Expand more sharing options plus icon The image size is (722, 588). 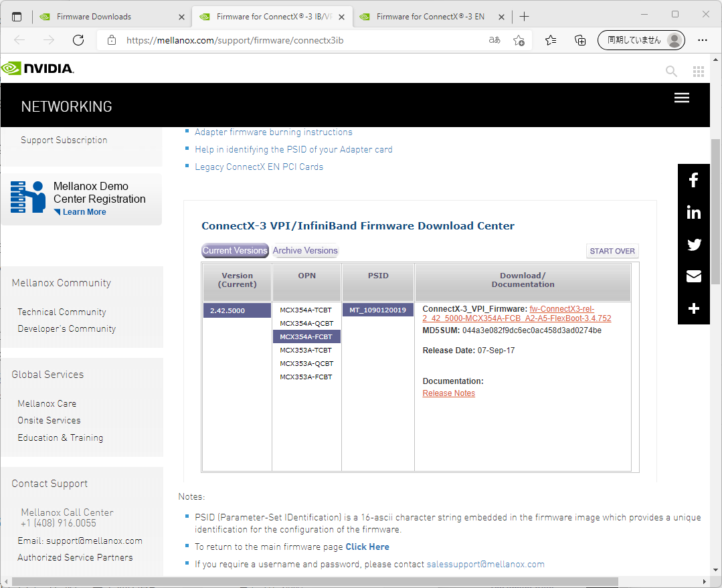(x=693, y=308)
